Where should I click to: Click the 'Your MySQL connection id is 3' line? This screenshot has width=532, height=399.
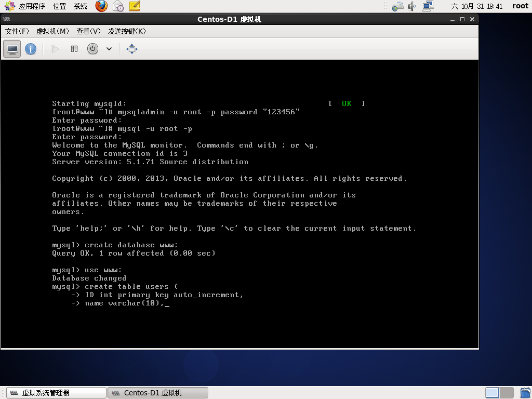click(x=120, y=154)
